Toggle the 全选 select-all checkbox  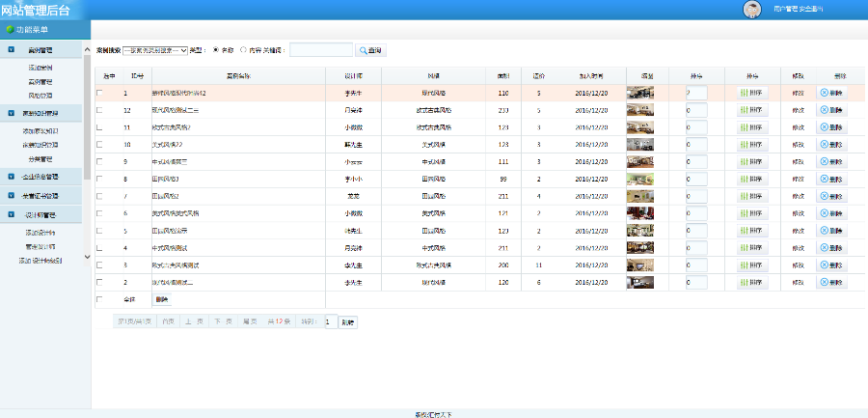coord(99,299)
